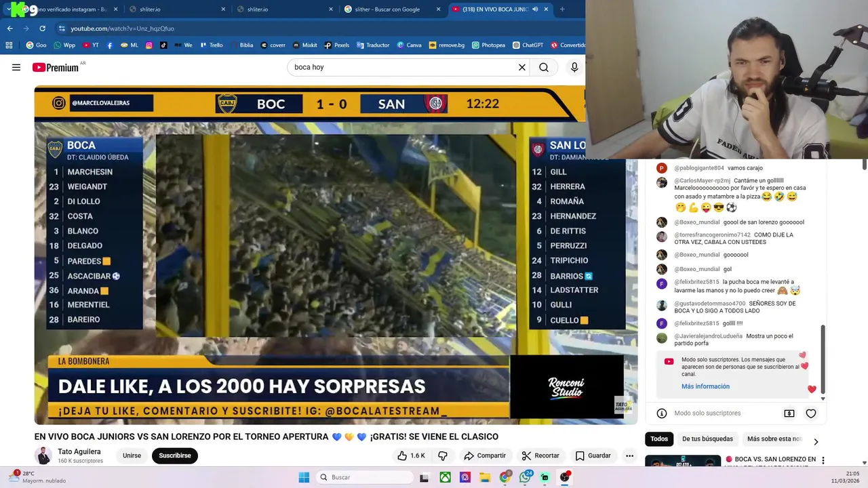The width and height of the screenshot is (868, 488).
Task: Open OBS Studio from the taskbar
Action: pyautogui.click(x=565, y=477)
